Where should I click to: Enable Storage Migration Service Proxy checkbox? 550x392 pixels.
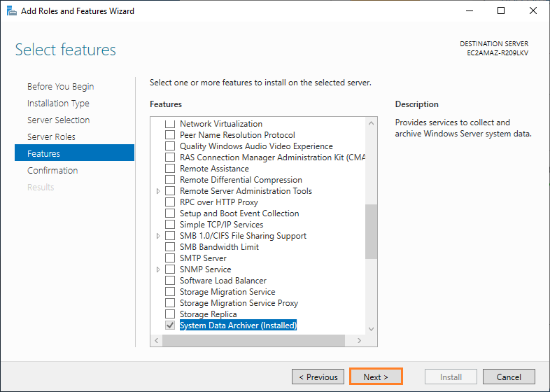pyautogui.click(x=170, y=303)
